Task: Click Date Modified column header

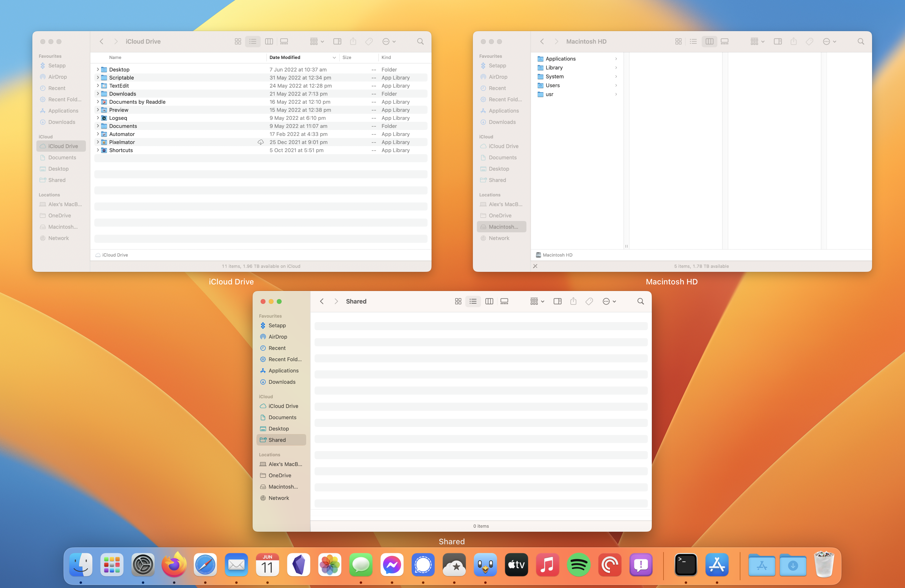Action: (285, 57)
